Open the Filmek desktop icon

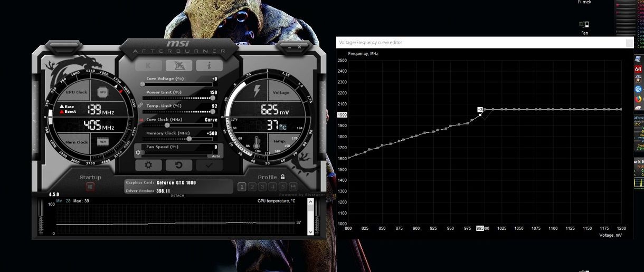coord(584,2)
